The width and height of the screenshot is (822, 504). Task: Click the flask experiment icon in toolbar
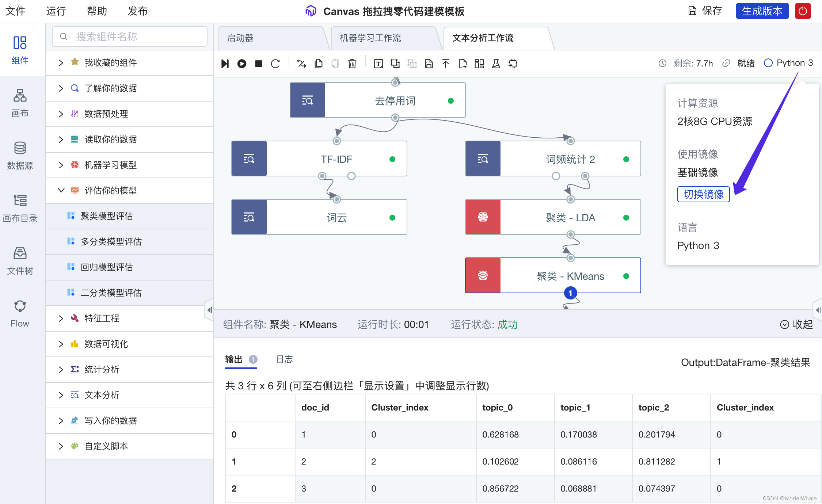(496, 64)
